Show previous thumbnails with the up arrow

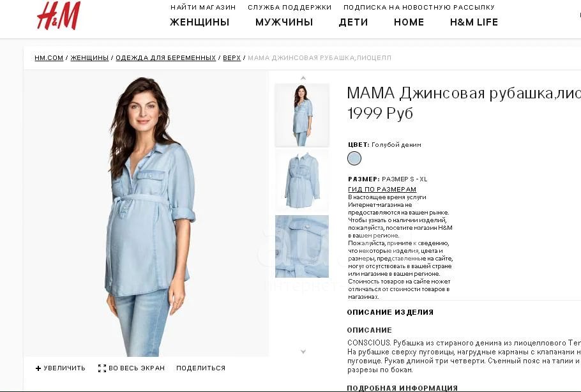pyautogui.click(x=303, y=78)
